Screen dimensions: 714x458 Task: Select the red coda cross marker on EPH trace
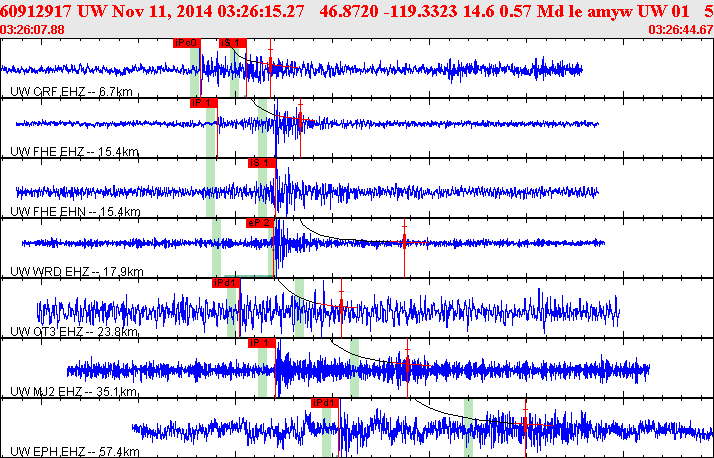[525, 425]
